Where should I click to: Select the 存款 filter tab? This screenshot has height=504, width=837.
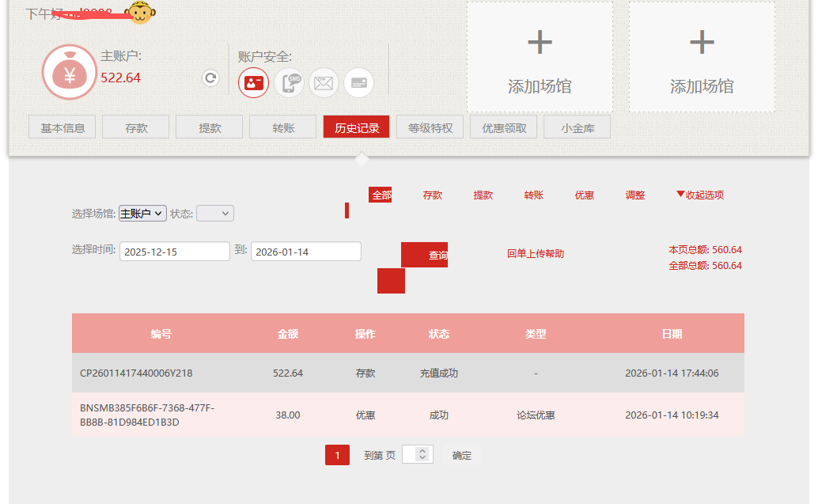point(433,194)
